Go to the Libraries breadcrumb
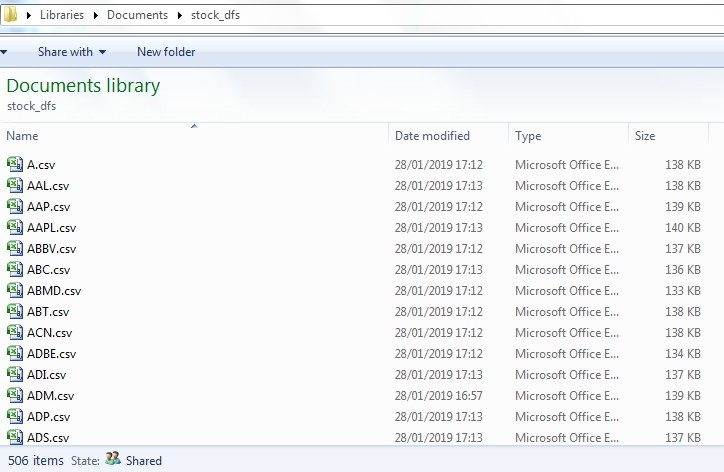 [62, 16]
